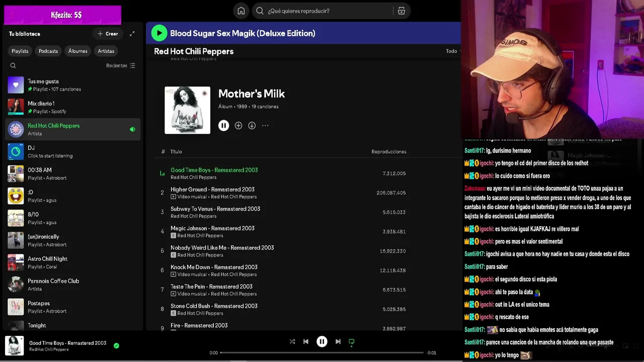Click the Mother's Milk album cover
Image resolution: width=644 pixels, height=362 pixels.
tap(187, 110)
